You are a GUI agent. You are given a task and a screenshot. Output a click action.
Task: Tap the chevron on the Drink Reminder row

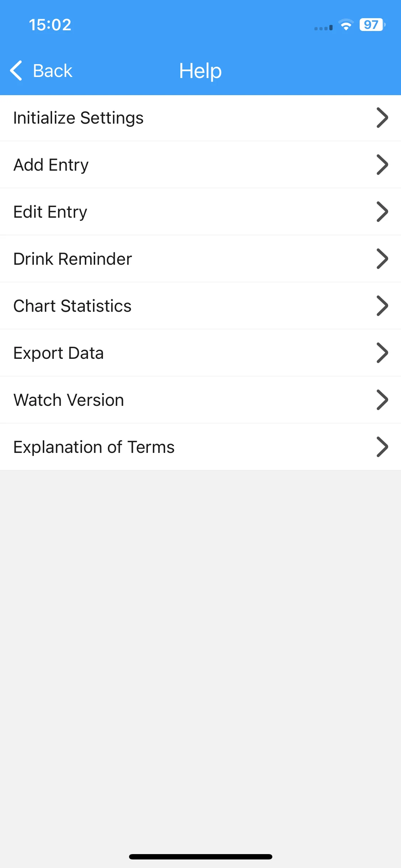pos(382,259)
